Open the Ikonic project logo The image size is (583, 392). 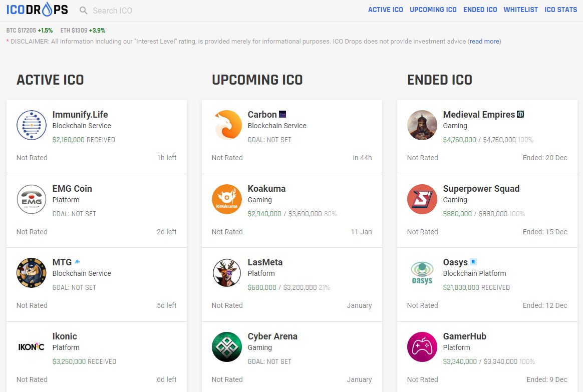(x=31, y=347)
